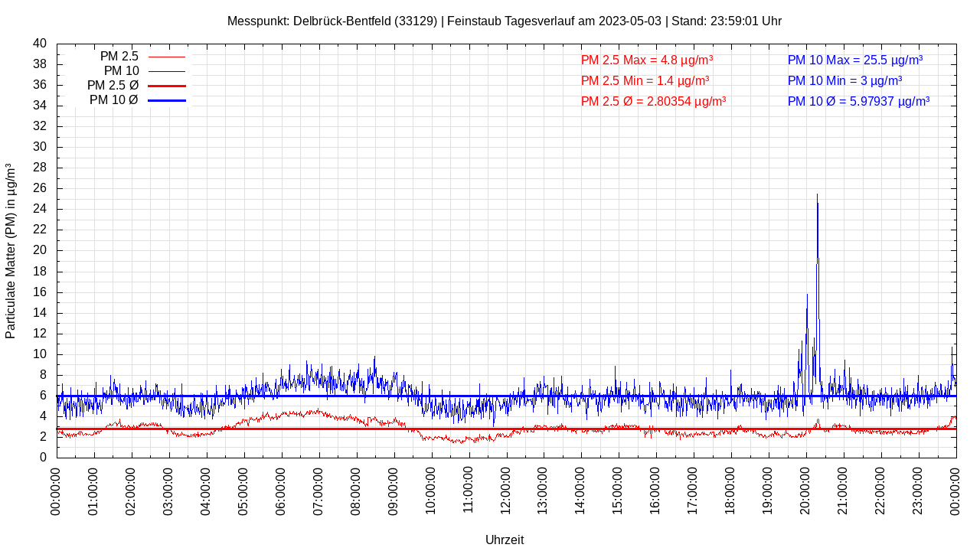
Task: Select the PM 2.5 Max = 4.8 µg/m³ text
Action: (x=647, y=60)
